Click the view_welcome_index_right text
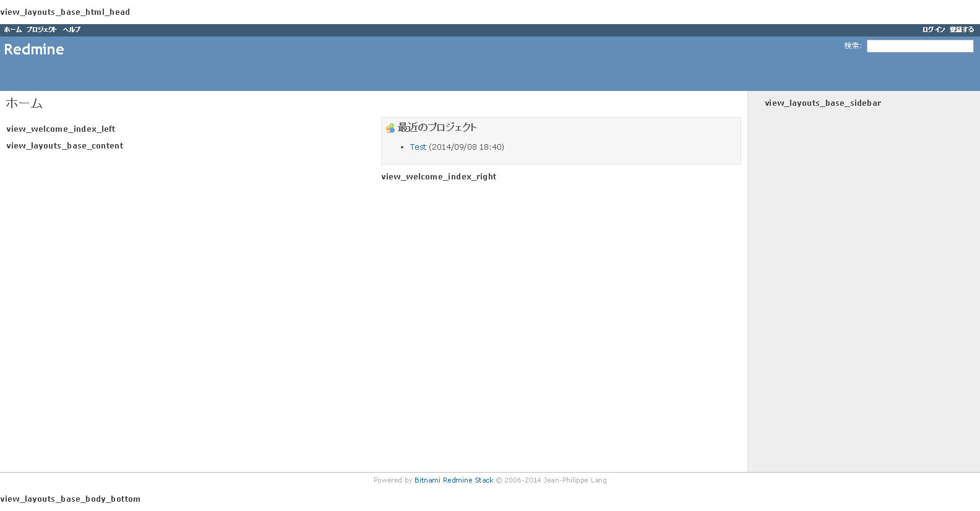980x511 pixels. (439, 177)
